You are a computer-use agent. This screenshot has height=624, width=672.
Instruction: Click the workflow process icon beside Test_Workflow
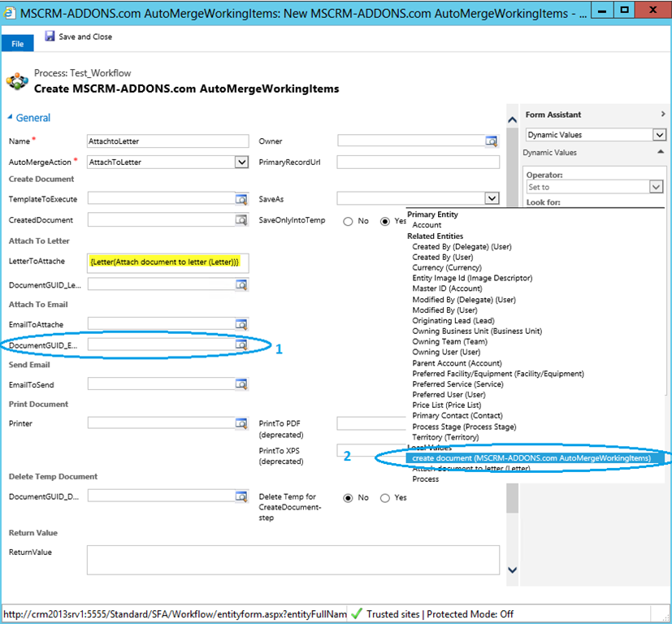(17, 81)
